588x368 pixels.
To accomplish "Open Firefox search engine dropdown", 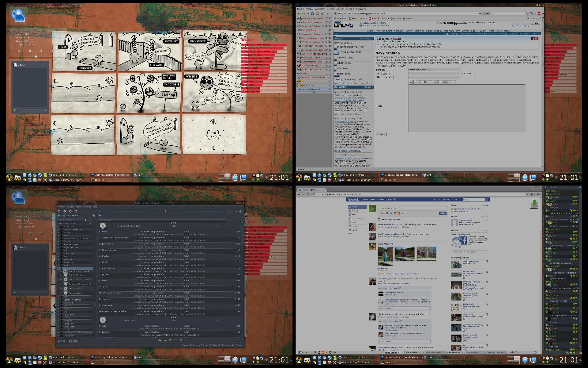I will click(x=486, y=13).
